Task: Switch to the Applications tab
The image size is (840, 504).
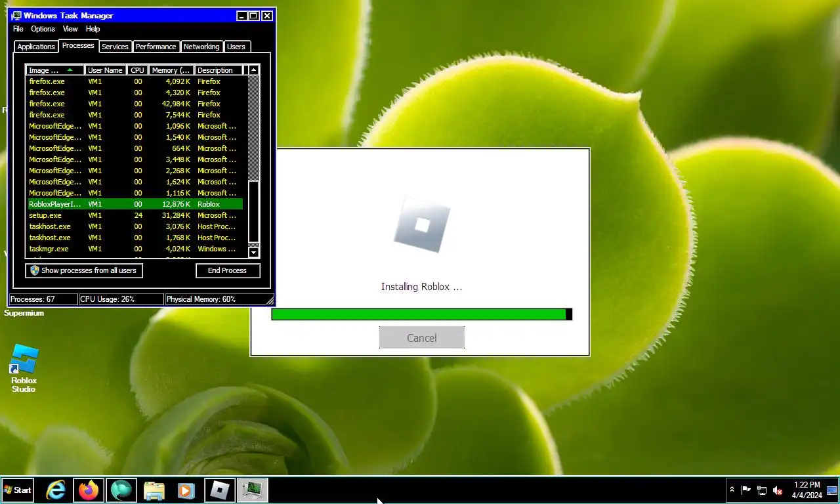Action: coord(36,47)
